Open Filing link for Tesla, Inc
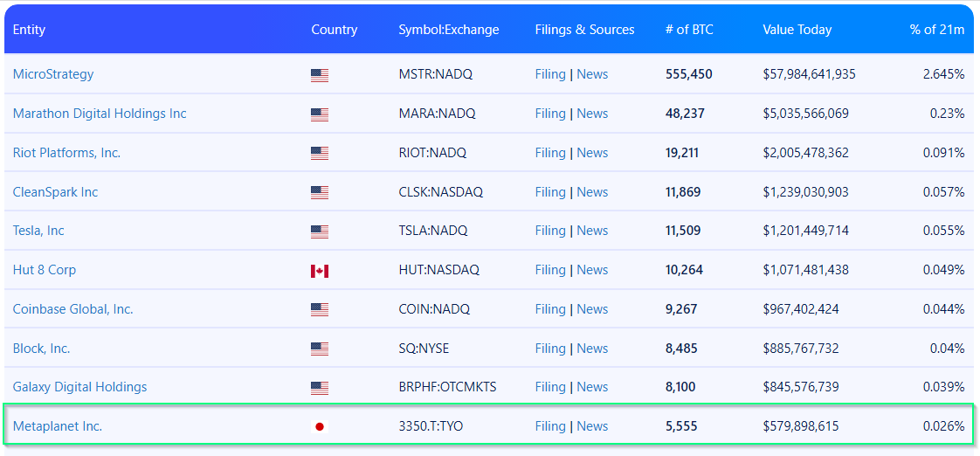 550,231
